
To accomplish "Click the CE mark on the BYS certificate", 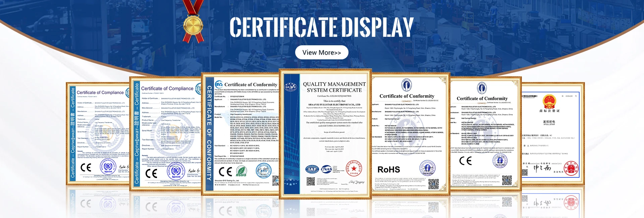I will (225, 171).
